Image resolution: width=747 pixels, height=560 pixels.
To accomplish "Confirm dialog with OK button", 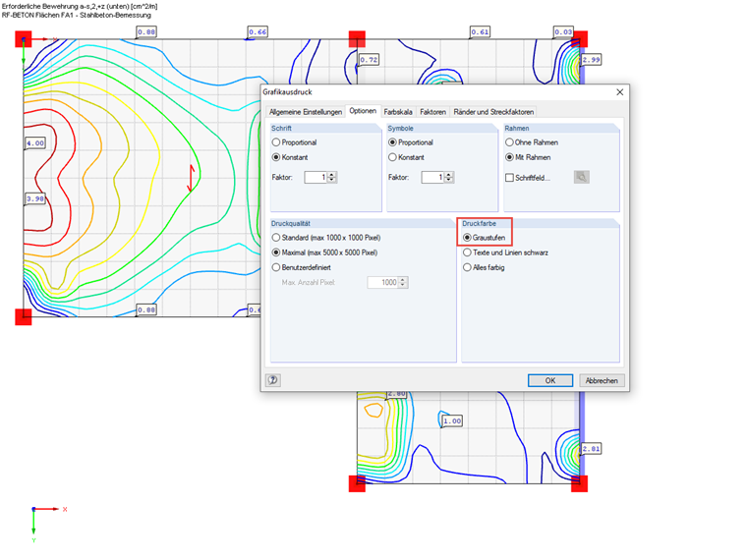I will tap(550, 380).
